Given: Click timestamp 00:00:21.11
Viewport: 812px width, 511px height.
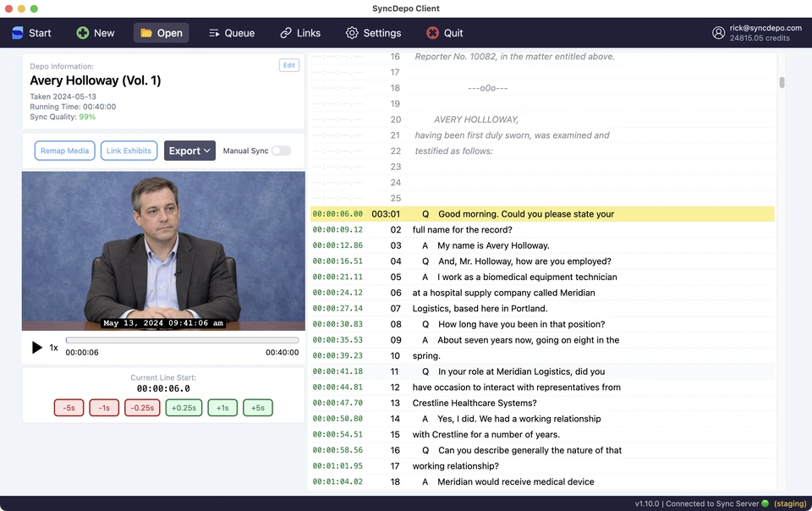Looking at the screenshot, I should [x=337, y=277].
